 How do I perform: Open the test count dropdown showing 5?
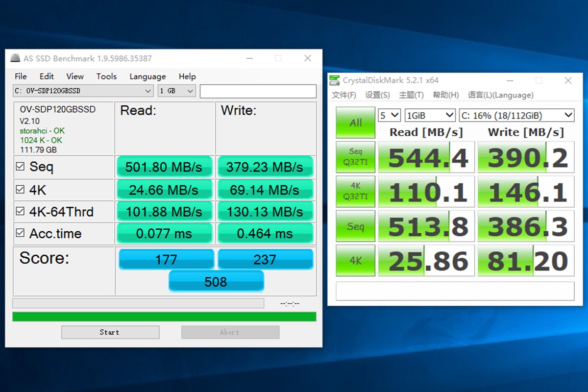coord(390,116)
